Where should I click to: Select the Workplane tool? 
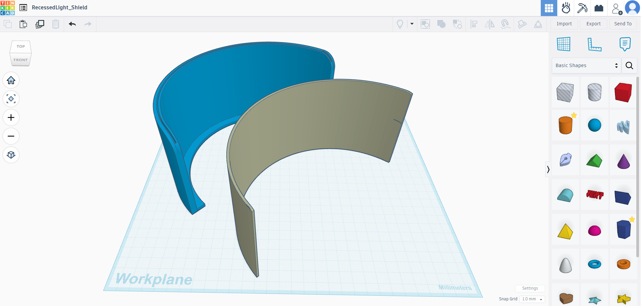[564, 44]
